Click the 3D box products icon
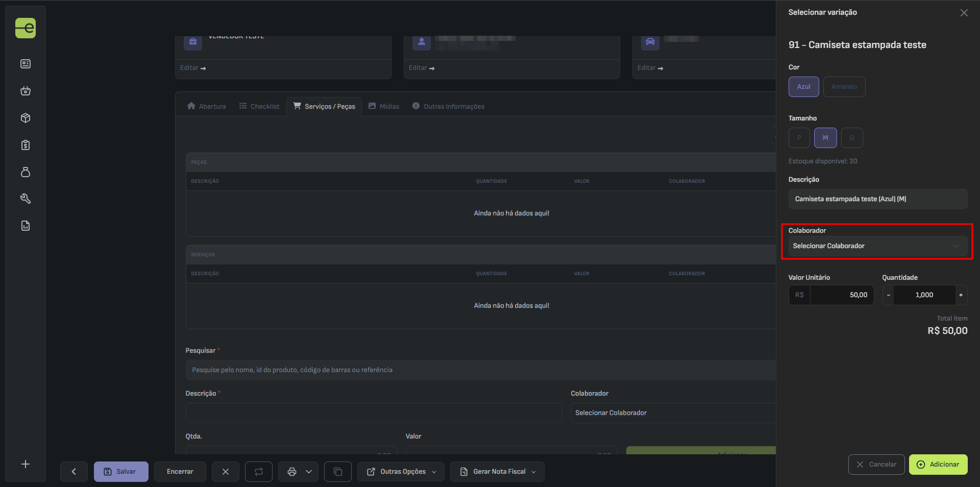 coord(26,118)
